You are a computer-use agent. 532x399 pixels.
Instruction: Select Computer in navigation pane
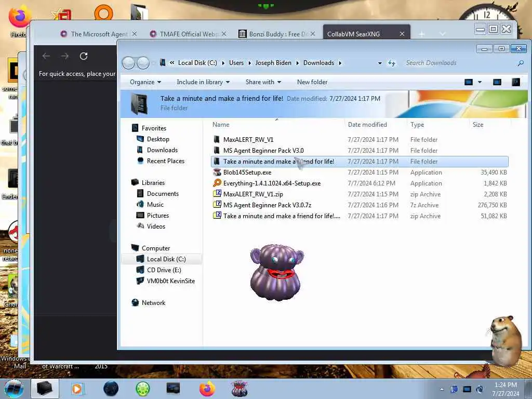(x=156, y=248)
